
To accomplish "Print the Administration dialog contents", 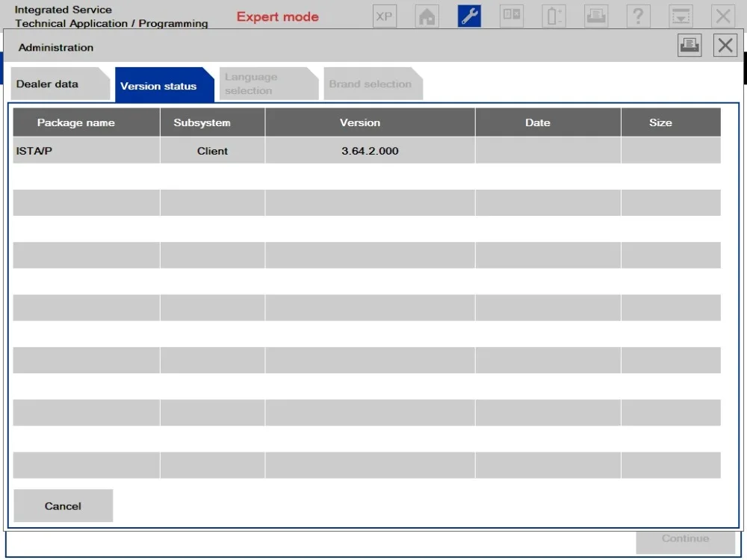I will pyautogui.click(x=689, y=46).
